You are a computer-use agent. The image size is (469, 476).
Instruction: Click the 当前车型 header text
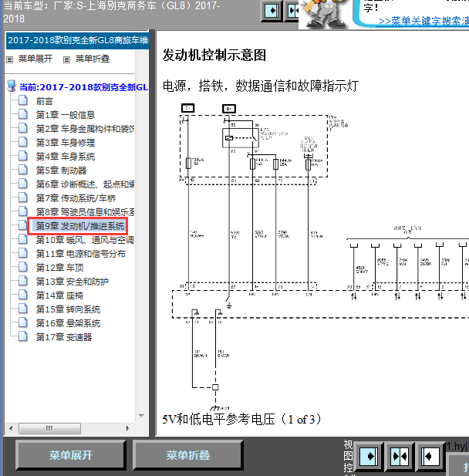(111, 12)
